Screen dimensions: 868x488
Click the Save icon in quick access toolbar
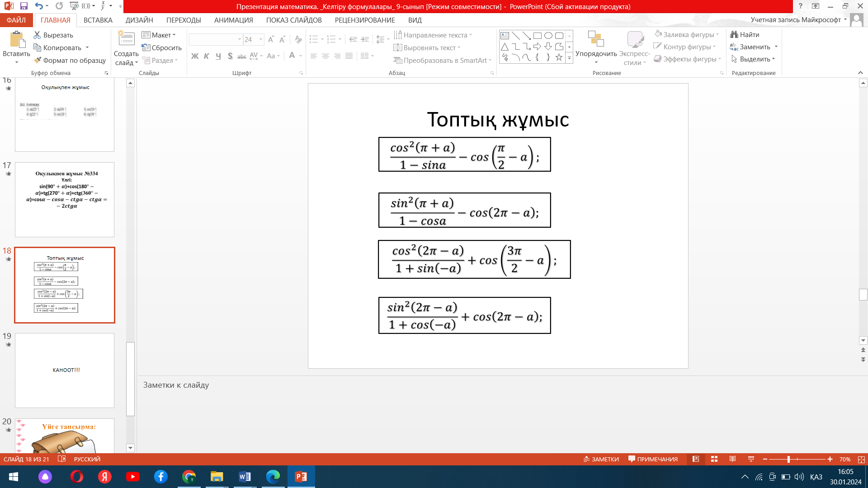(24, 6)
